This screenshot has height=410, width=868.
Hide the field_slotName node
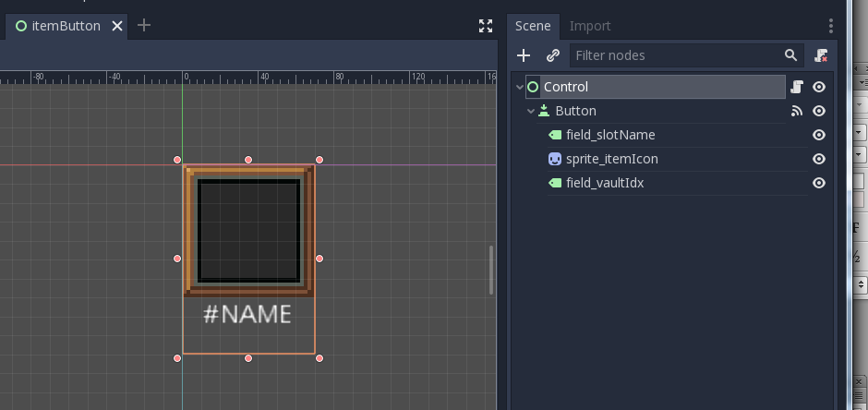click(818, 135)
